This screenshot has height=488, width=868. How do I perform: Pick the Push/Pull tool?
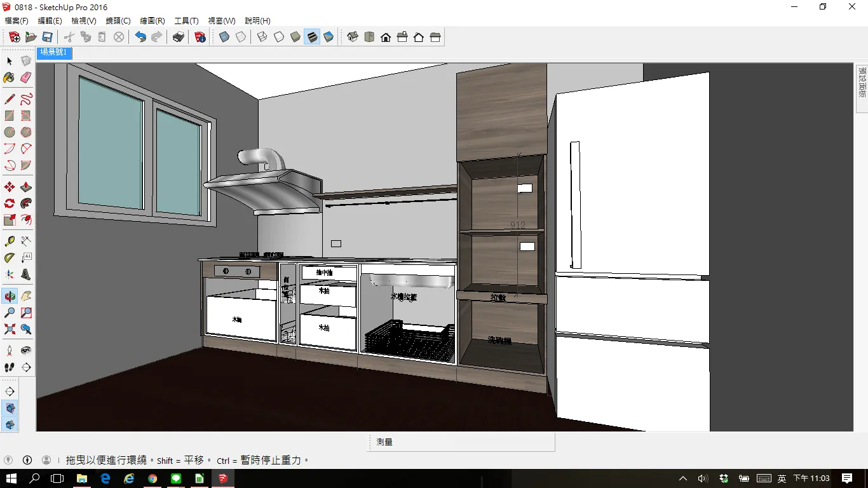point(26,187)
